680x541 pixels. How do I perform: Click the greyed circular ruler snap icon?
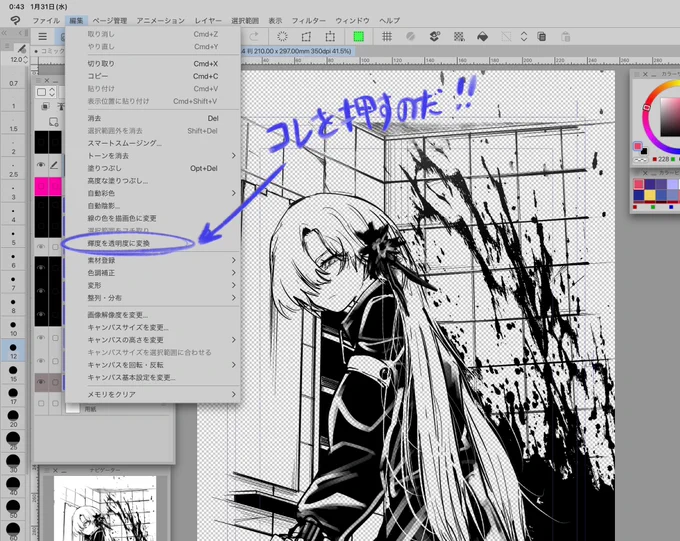(x=410, y=36)
